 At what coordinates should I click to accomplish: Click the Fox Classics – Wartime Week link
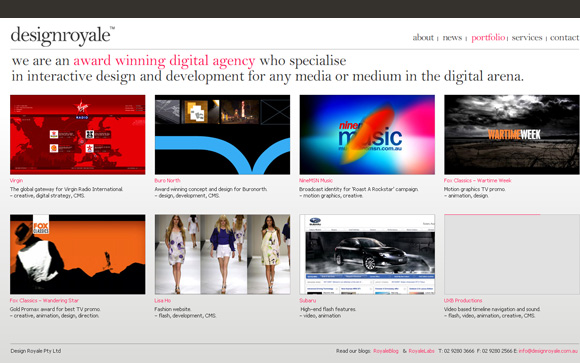point(478,181)
